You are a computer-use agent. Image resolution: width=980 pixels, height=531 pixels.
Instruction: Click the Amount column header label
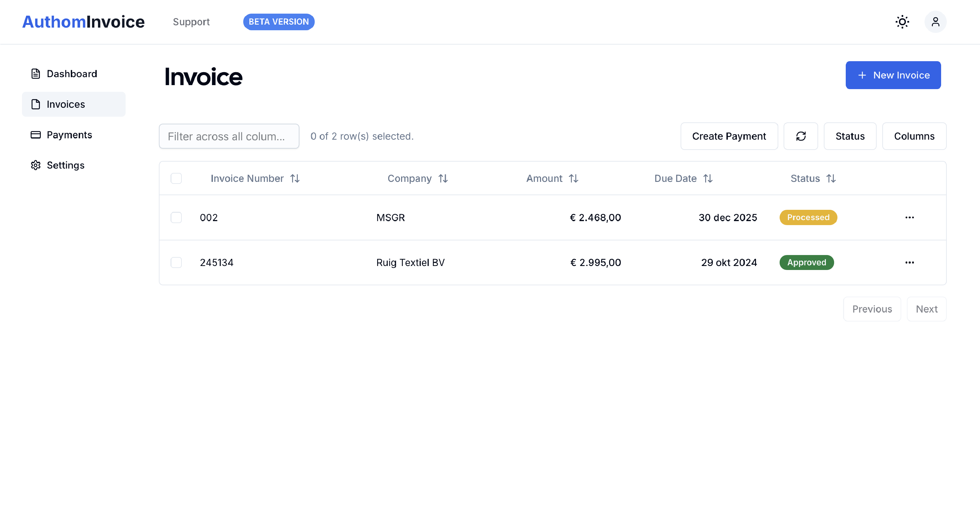tap(544, 179)
